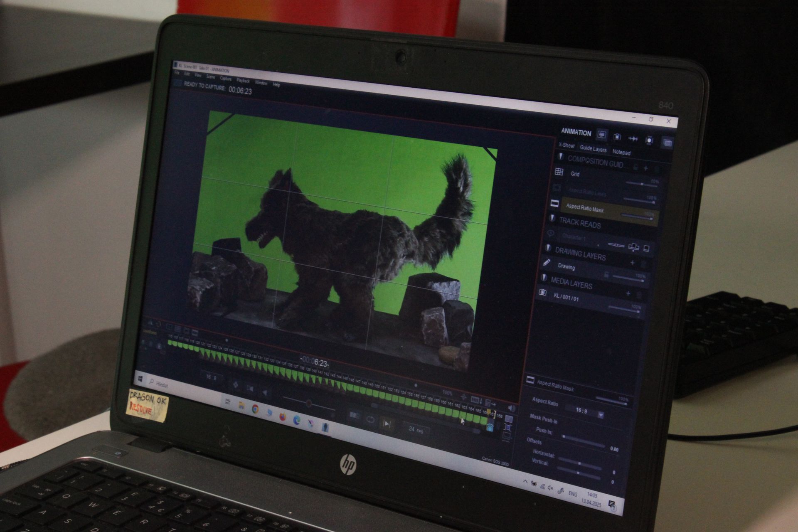Adjust the Horizontal offset slider
798x532 pixels.
579,463
